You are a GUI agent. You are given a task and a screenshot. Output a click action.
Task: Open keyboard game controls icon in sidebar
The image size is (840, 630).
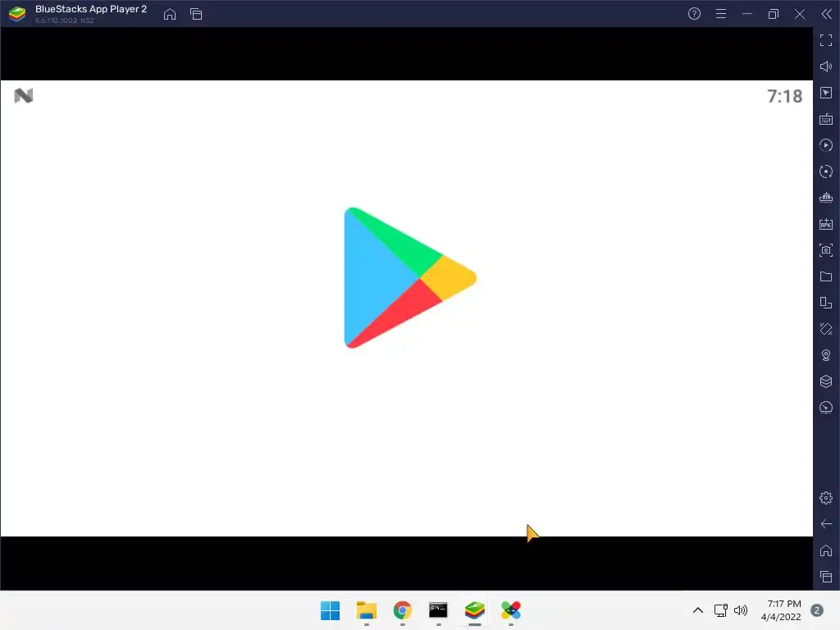coord(826,119)
